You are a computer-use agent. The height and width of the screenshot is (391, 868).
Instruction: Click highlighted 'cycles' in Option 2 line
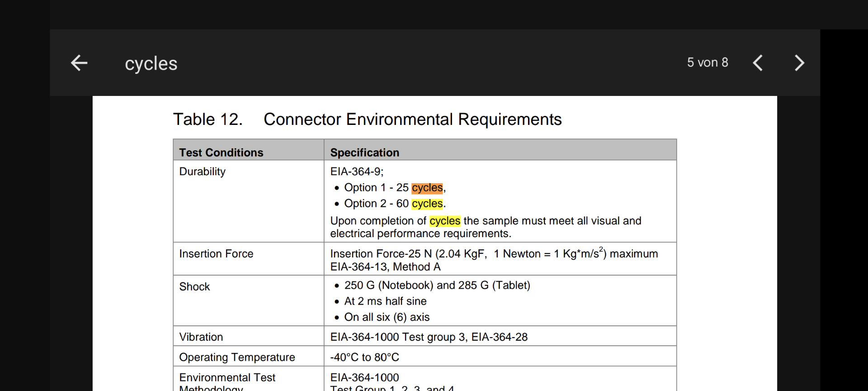pos(427,204)
